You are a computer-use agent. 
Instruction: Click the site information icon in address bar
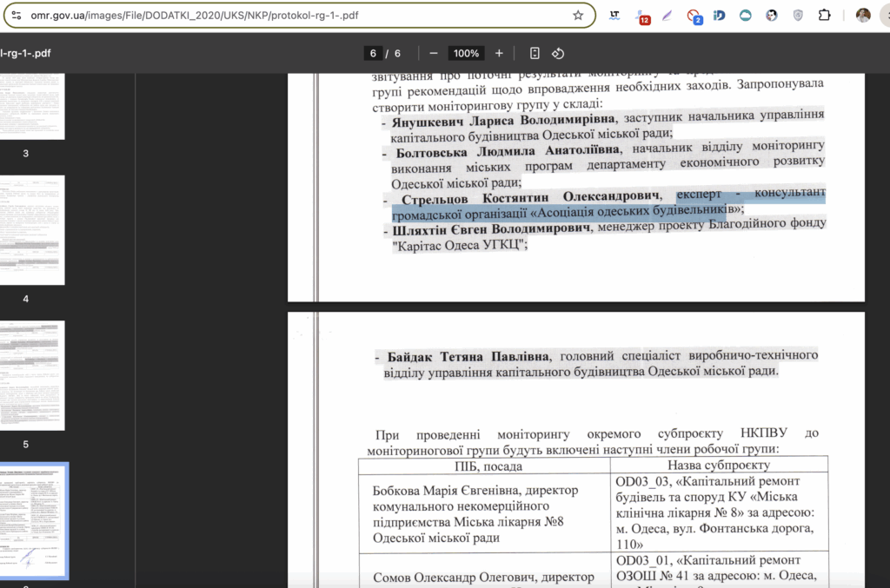17,16
